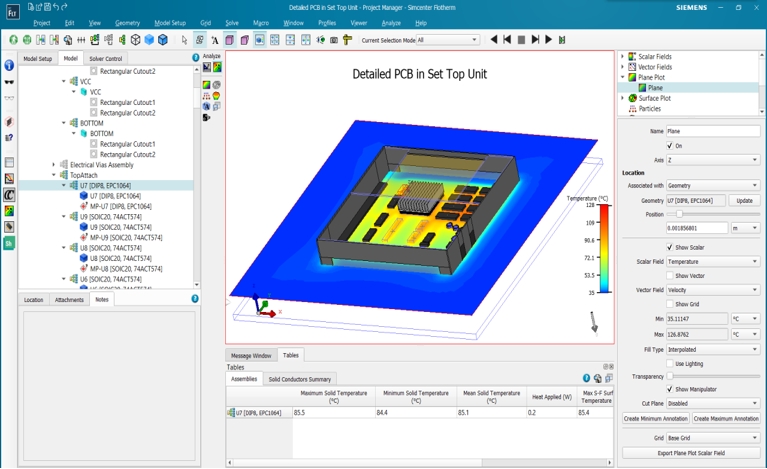Open the Current Selection Mode dropdown
Image resolution: width=767 pixels, height=469 pixels.
tap(447, 40)
